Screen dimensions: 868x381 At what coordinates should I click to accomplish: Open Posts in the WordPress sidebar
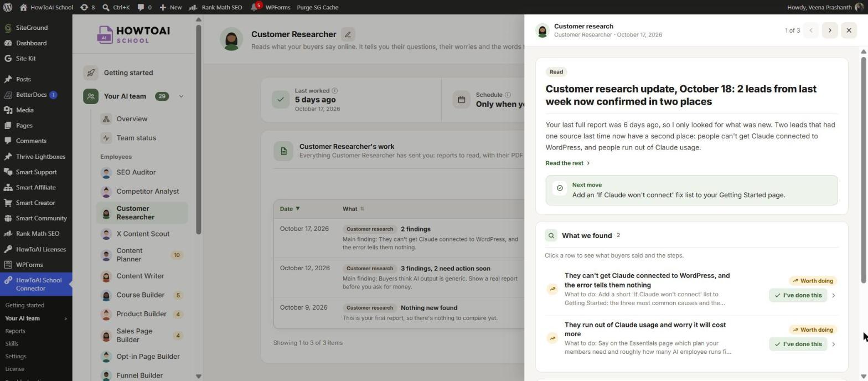23,80
